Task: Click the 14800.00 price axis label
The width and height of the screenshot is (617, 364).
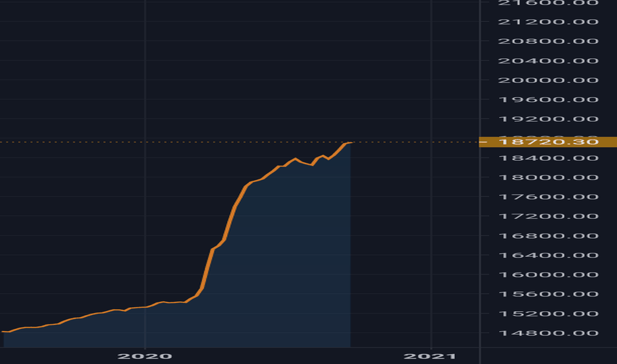Action: pyautogui.click(x=548, y=334)
